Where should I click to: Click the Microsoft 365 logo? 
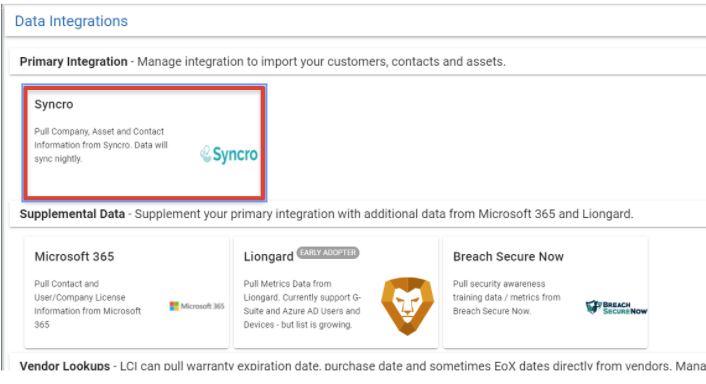tap(197, 306)
